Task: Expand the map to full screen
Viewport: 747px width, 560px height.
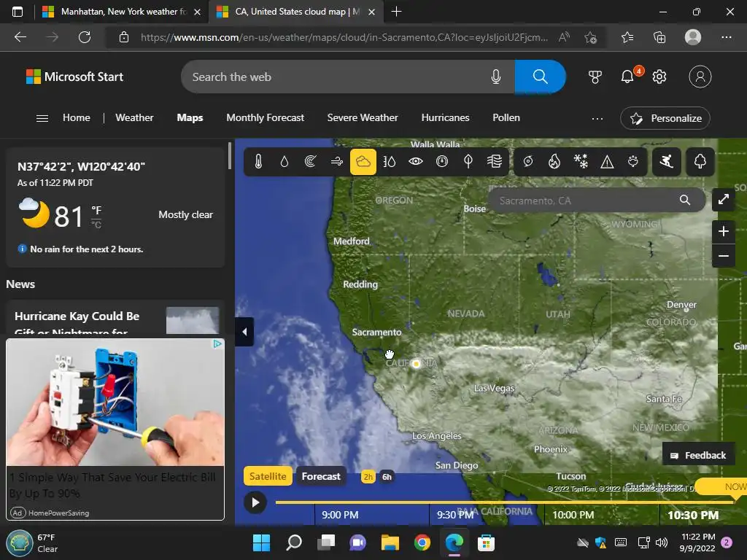Action: coord(723,200)
